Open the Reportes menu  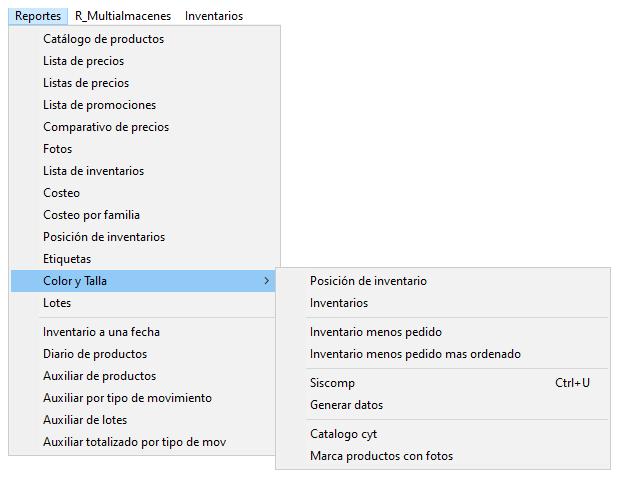pyautogui.click(x=38, y=16)
